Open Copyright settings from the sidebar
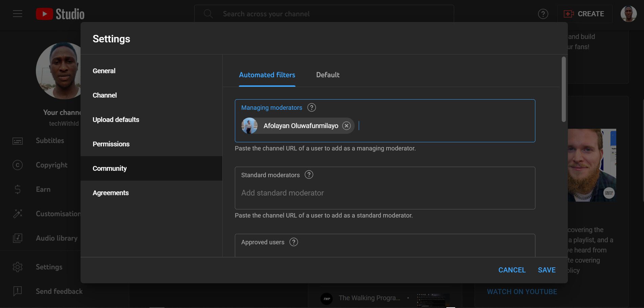The height and width of the screenshot is (308, 644). click(51, 165)
